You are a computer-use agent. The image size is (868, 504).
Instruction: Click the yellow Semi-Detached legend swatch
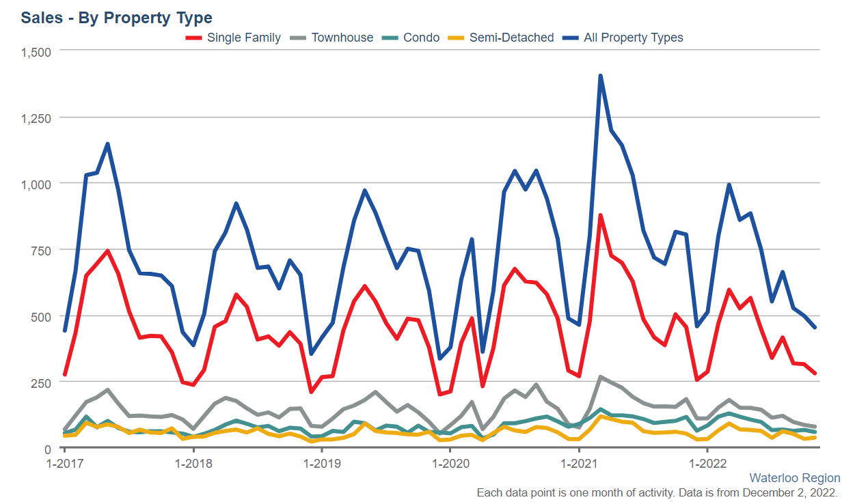(x=456, y=38)
